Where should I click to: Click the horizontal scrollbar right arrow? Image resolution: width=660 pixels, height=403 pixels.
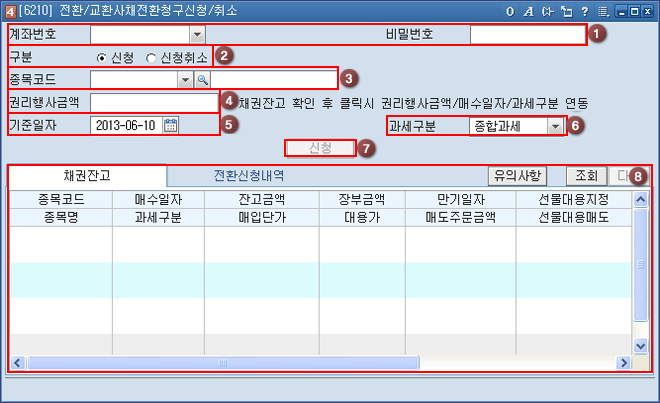tap(626, 362)
